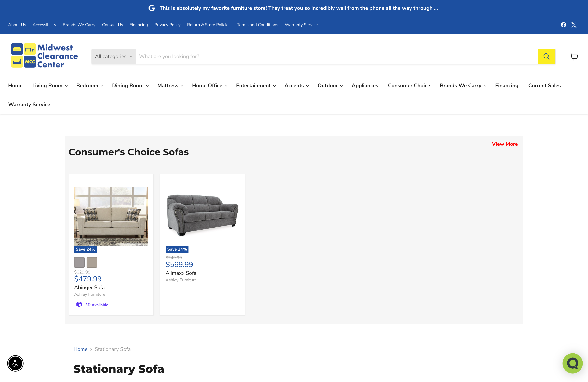
Task: Click the Google review banner icon
Action: (x=151, y=8)
